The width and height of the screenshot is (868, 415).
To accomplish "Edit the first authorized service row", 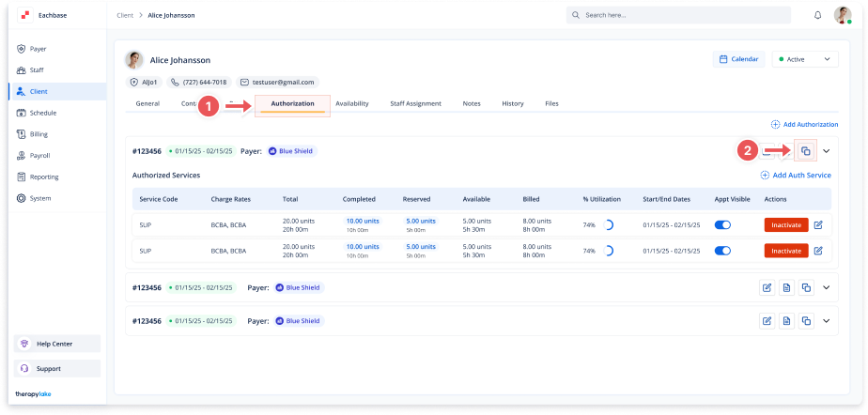I will (x=818, y=225).
